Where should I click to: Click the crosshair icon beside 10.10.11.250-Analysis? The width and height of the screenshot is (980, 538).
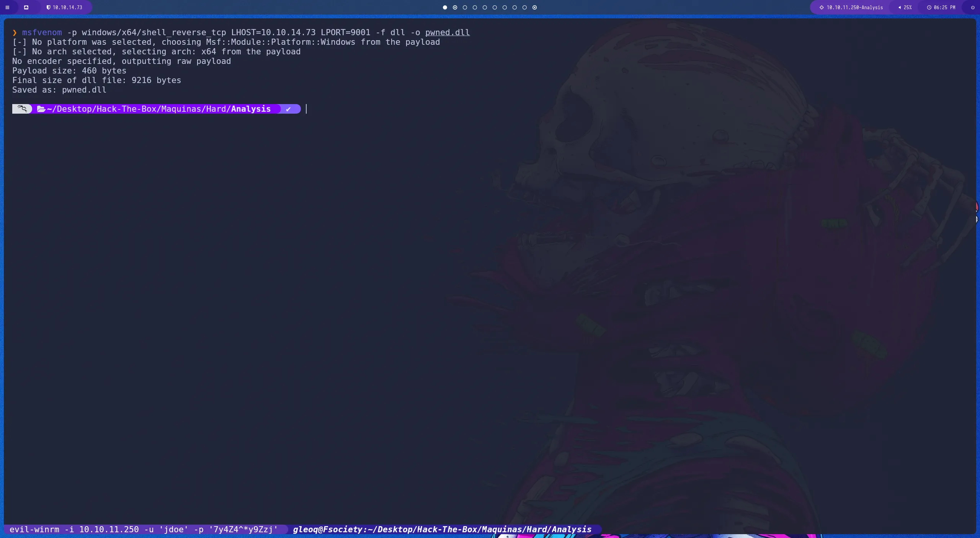click(x=822, y=7)
